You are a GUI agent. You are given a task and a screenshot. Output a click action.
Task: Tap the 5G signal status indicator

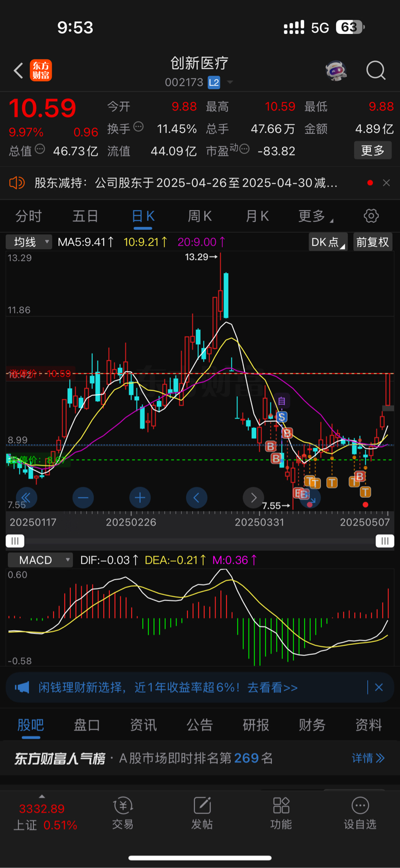coord(320,28)
